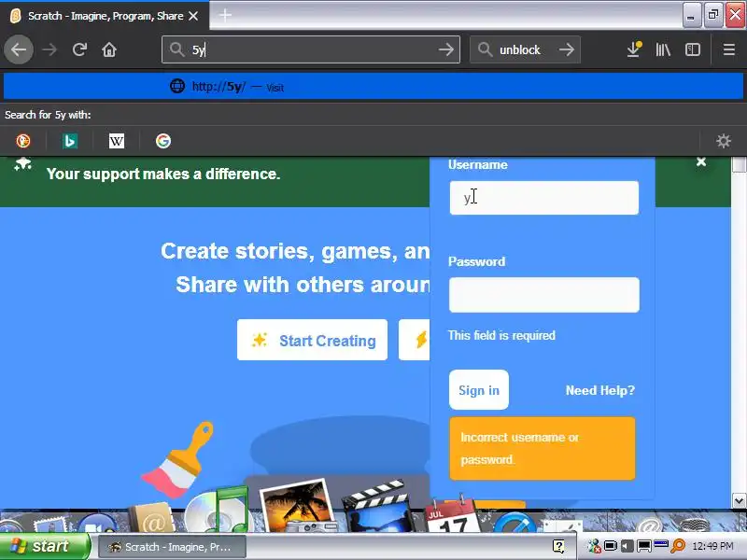Click the taskbar help question icon
Screen dimensions: 747x560
click(558, 546)
